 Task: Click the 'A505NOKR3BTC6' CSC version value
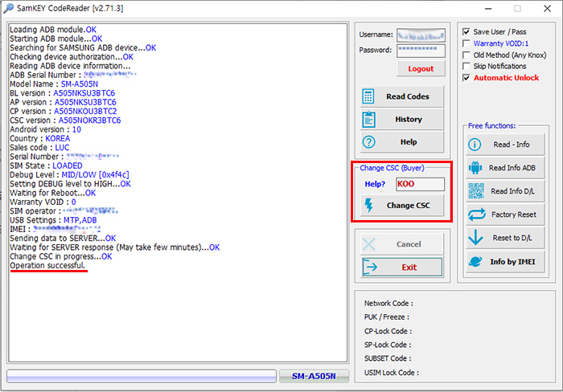89,120
